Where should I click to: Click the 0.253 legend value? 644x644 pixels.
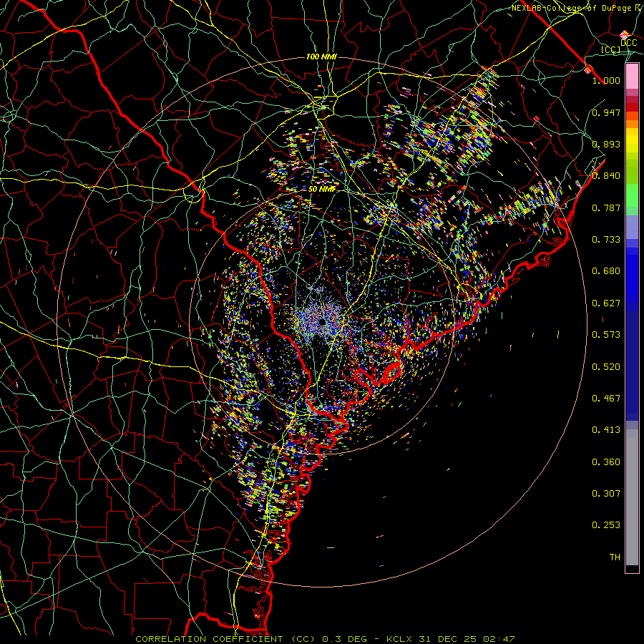[606, 525]
